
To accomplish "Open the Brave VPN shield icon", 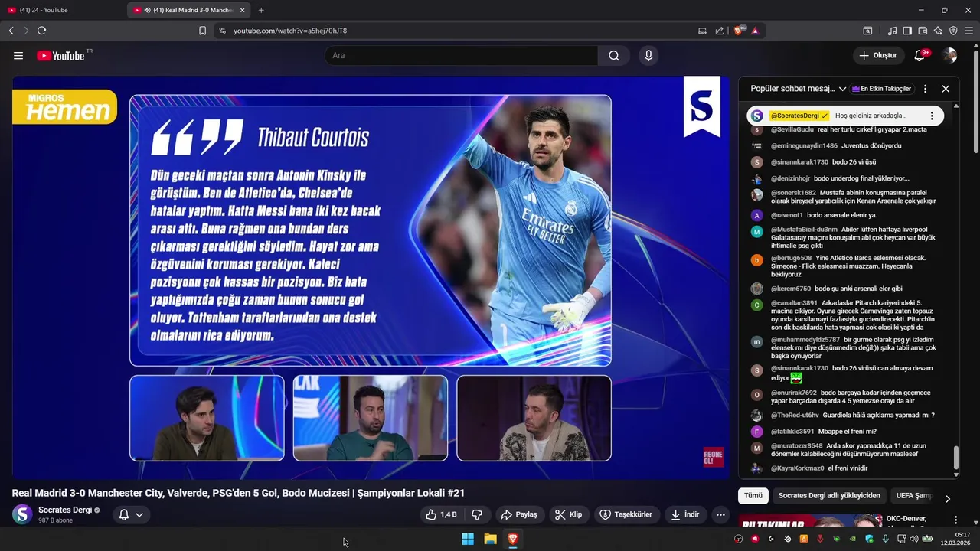I will point(953,31).
